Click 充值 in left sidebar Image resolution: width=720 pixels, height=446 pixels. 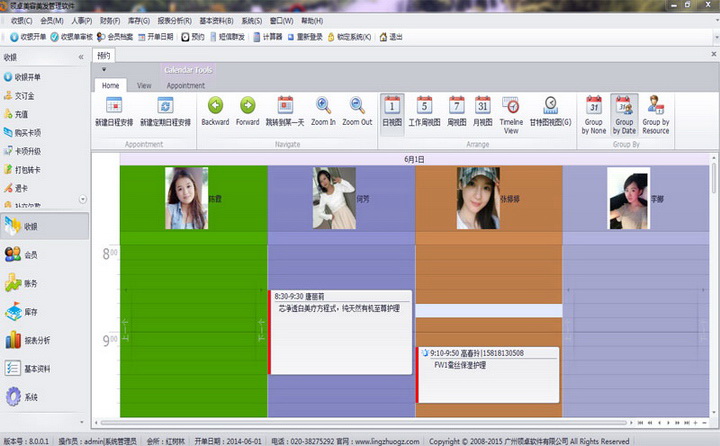(x=16, y=114)
